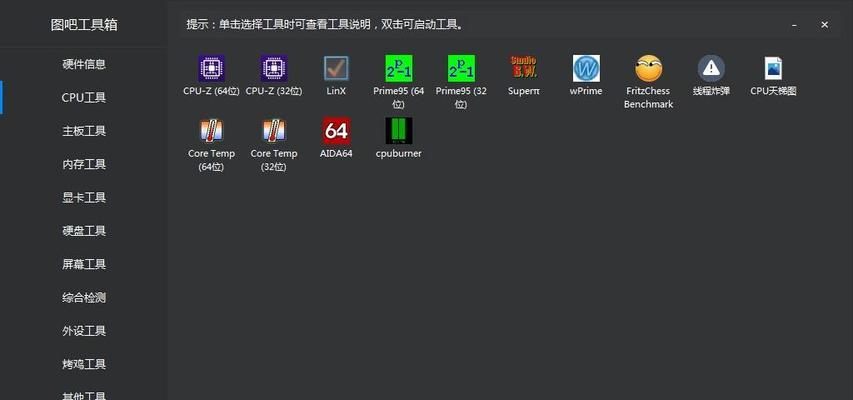Click the wPrime label text
The image size is (853, 400).
click(x=586, y=91)
